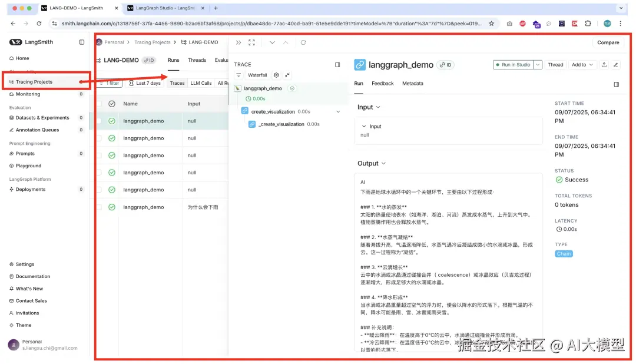Image resolution: width=636 pixels, height=364 pixels.
Task: Toggle run details side panel icon
Action: 616,84
